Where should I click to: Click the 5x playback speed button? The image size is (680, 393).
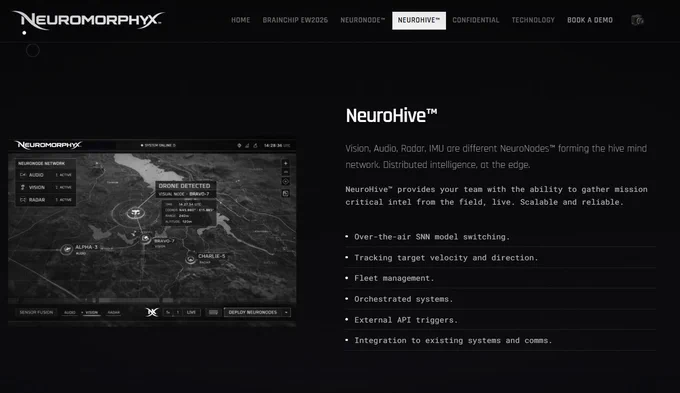tap(168, 312)
